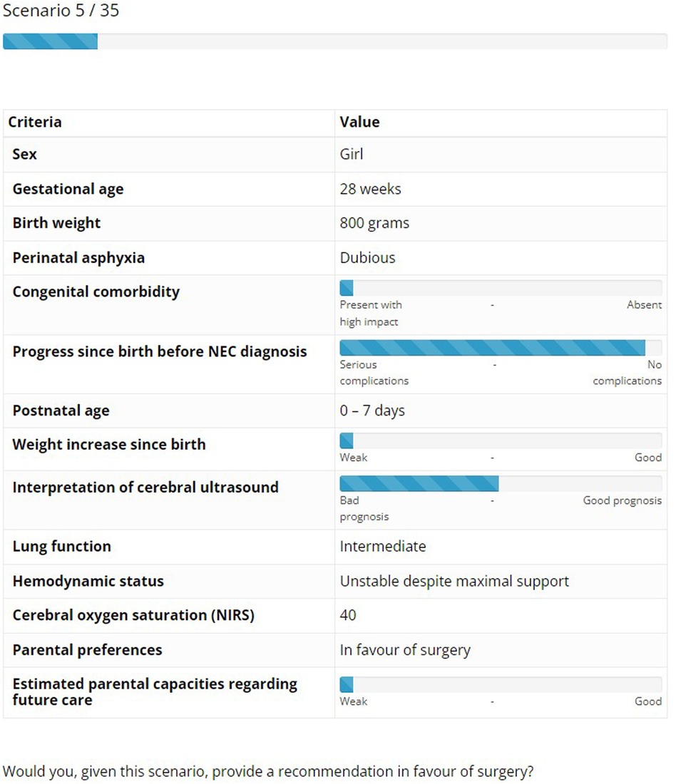
Task: Click the surgery recommendation question text
Action: click(x=268, y=771)
